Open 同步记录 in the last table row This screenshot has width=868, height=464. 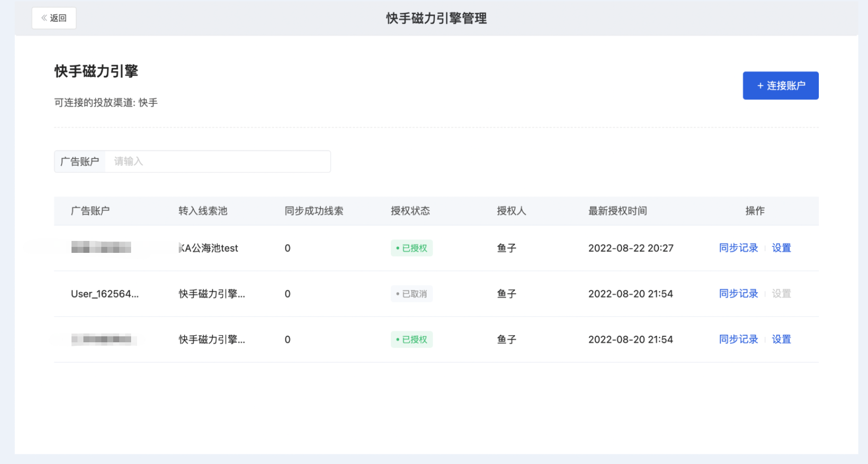pos(738,339)
